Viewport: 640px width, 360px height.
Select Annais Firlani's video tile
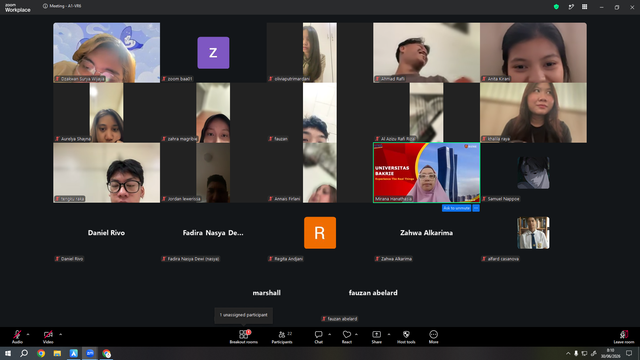tap(320, 173)
